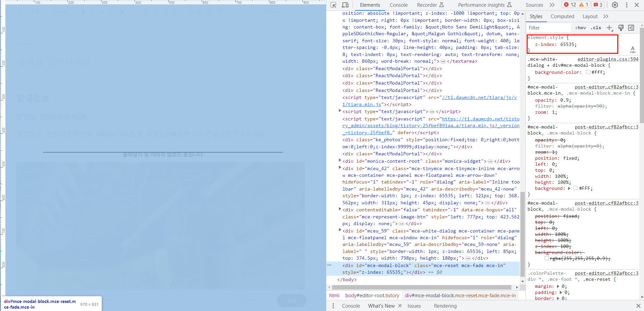
Task: Toggle :hov element state panel
Action: tap(580, 28)
